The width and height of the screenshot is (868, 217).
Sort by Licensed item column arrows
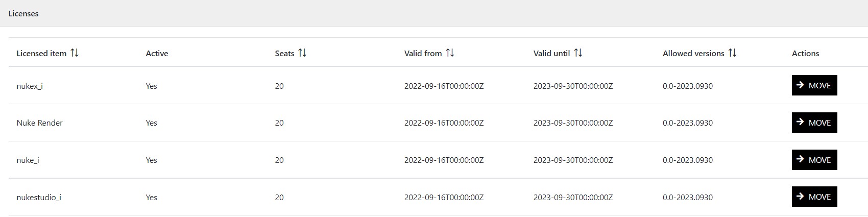75,53
